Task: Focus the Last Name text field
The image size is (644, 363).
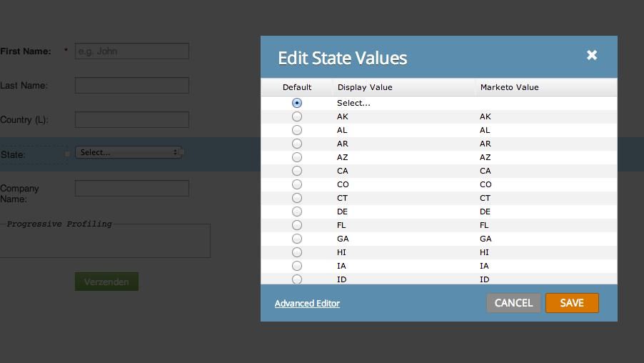Action: click(132, 86)
